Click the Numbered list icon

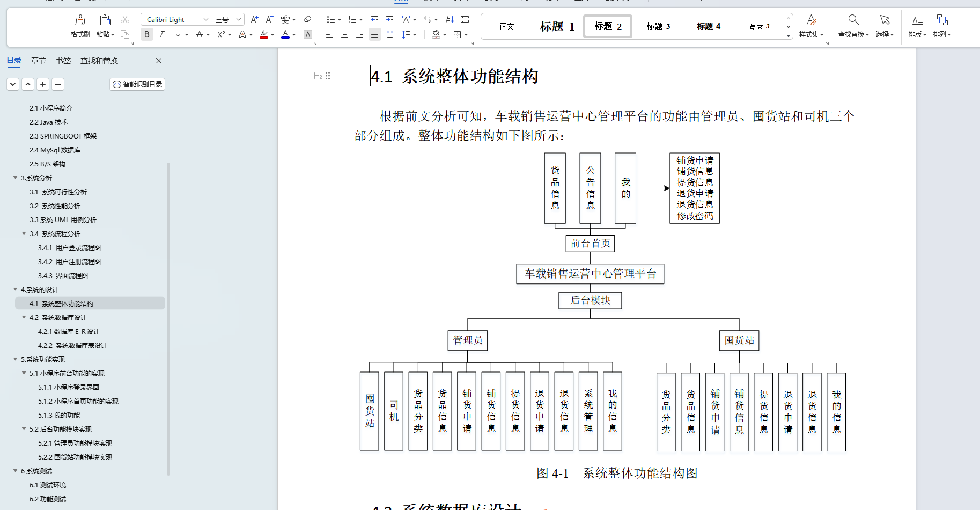tap(352, 19)
